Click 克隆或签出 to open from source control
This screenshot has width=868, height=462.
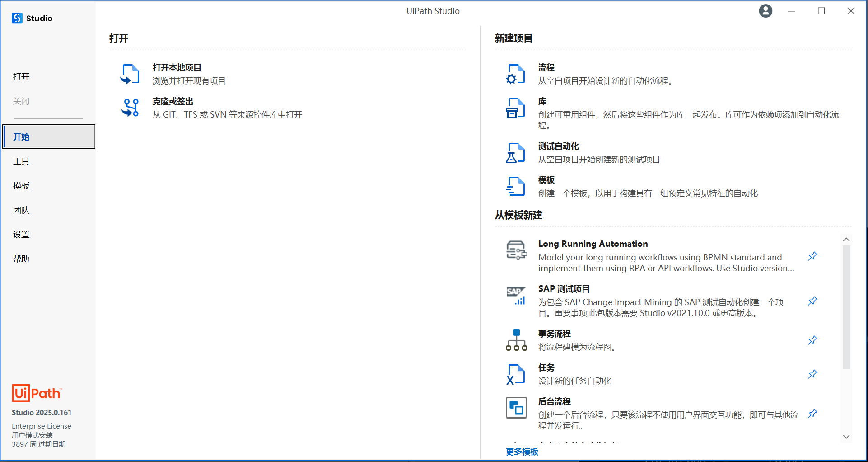pyautogui.click(x=173, y=101)
